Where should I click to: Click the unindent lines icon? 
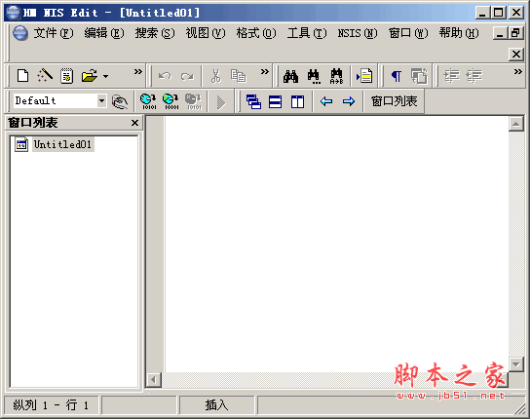tap(474, 76)
